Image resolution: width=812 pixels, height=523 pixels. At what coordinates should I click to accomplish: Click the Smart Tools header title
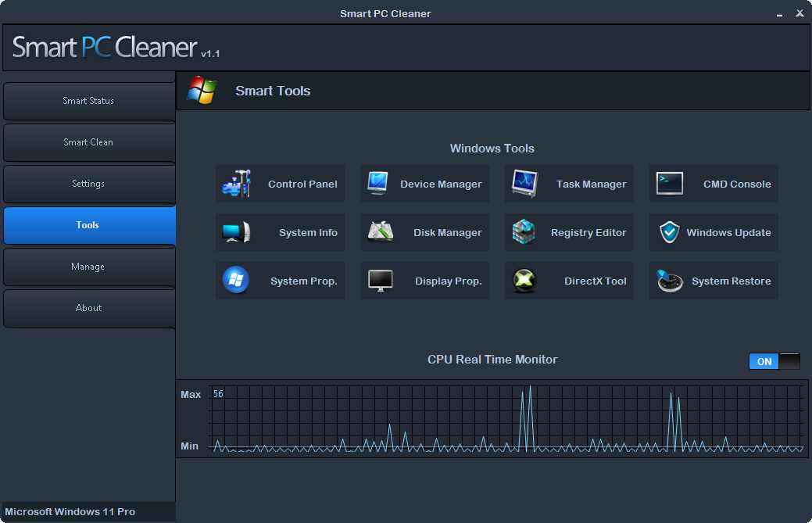[273, 91]
